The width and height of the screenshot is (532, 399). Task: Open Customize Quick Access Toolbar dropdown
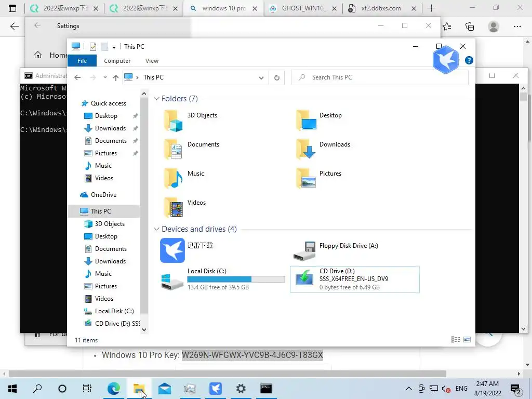[x=114, y=47]
